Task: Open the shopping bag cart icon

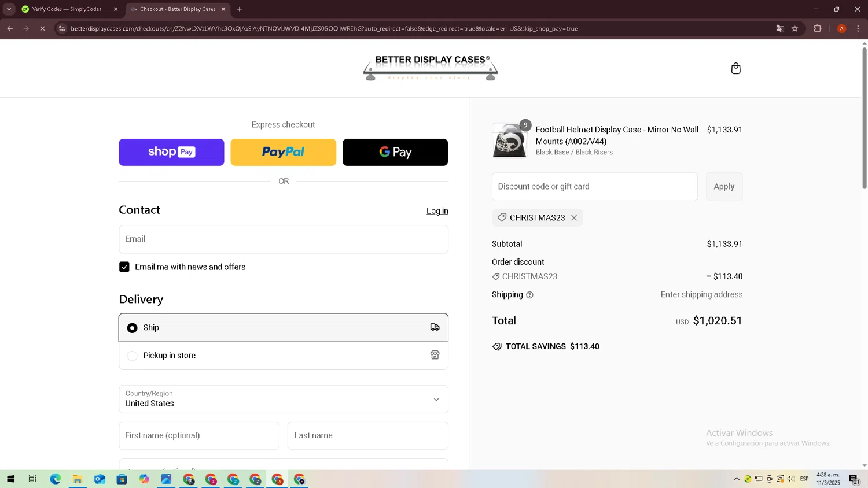Action: point(735,68)
